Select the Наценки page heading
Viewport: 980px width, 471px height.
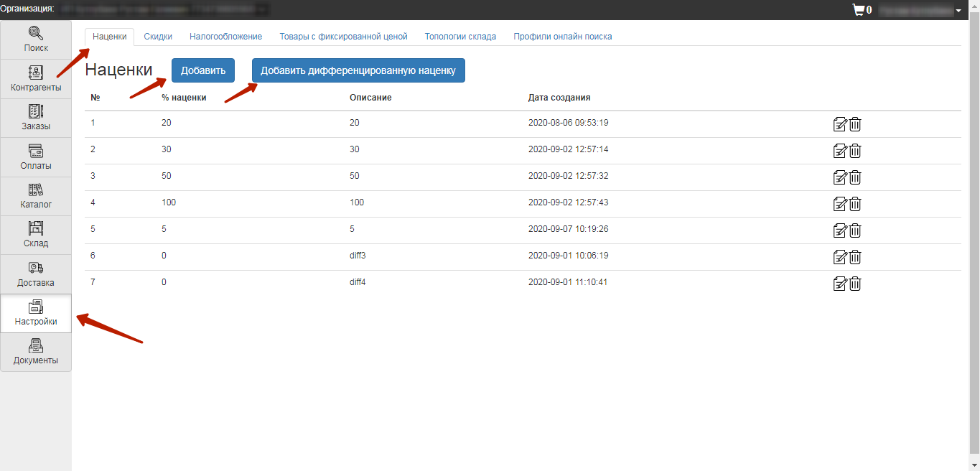118,70
